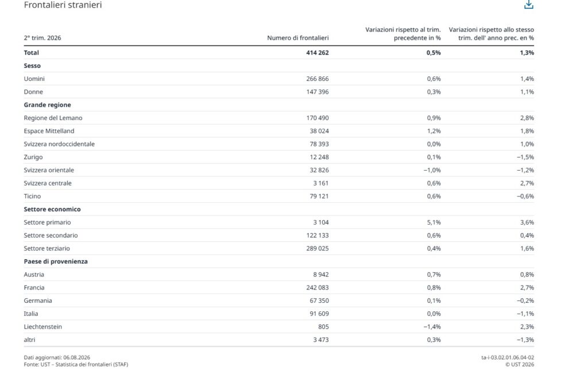Select the Francia row label
Viewport: 588px width, 378px height.
pos(34,288)
